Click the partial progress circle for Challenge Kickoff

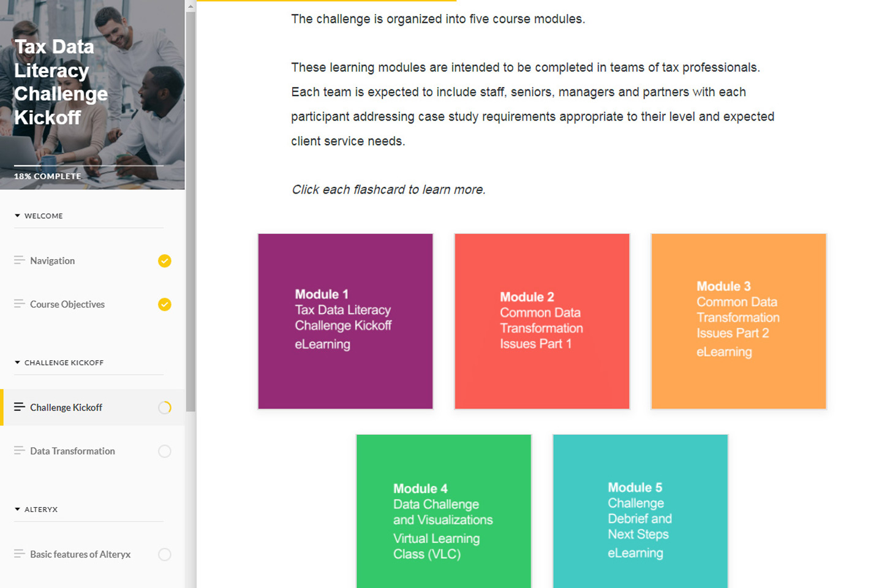[165, 407]
